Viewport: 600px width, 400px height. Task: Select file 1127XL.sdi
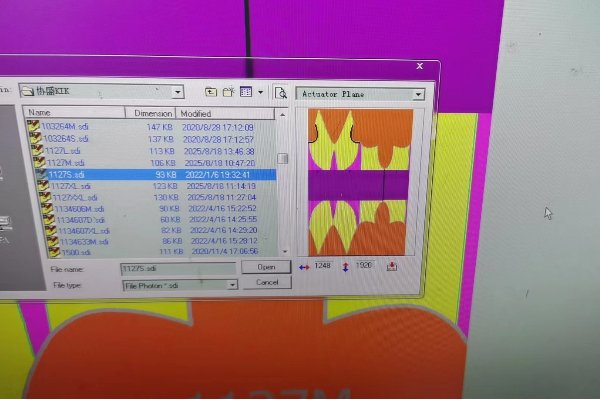coord(71,186)
